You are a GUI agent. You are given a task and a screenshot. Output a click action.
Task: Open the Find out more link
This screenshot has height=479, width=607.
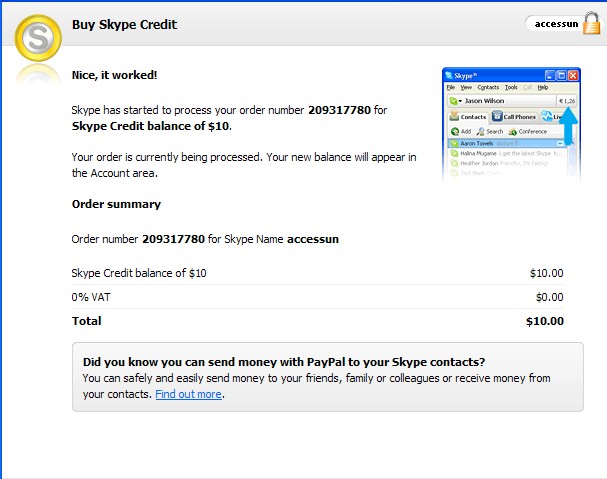coord(189,394)
